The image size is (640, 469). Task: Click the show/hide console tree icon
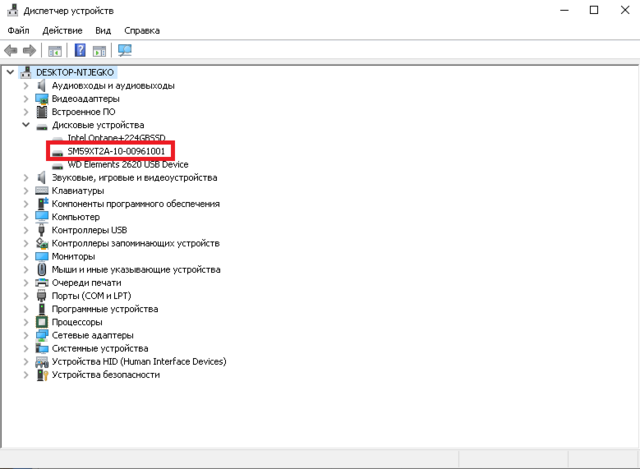(x=55, y=50)
